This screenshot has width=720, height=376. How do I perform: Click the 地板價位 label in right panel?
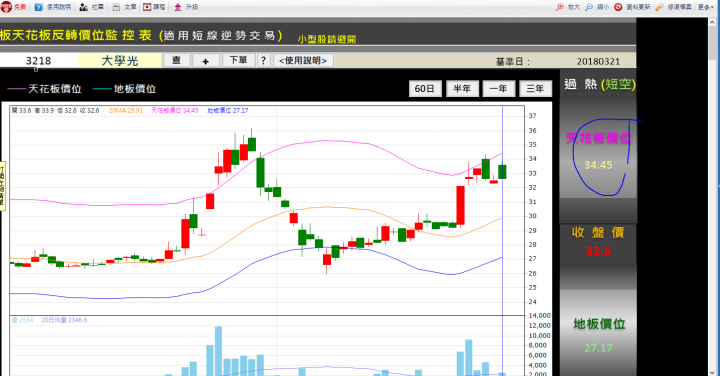pos(599,324)
